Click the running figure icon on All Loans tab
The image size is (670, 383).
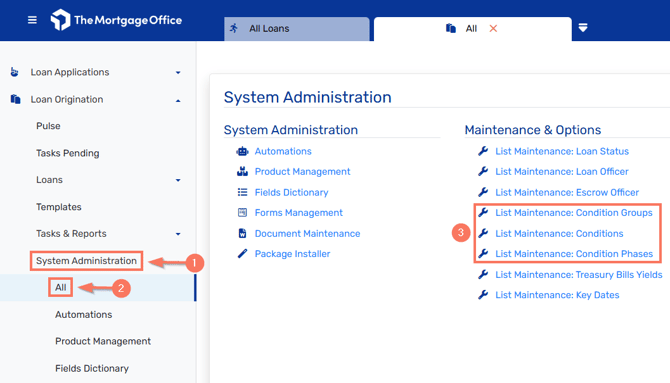[x=234, y=28]
